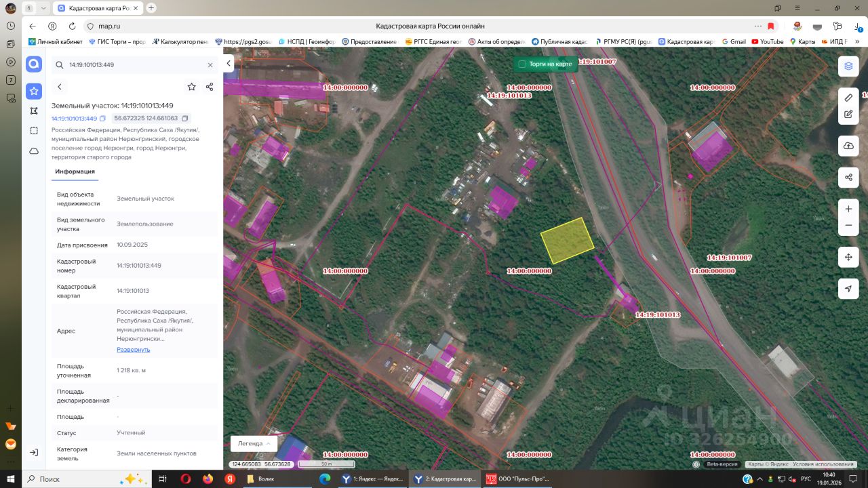Open the Opera taskbar icon

click(x=185, y=479)
